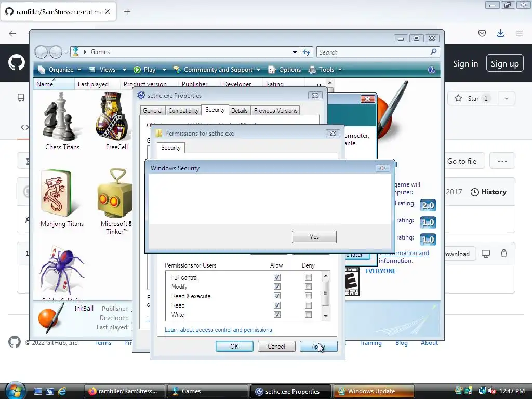Select the Spider Solitaire game icon
Screen dimensions: 532x399
[62, 270]
